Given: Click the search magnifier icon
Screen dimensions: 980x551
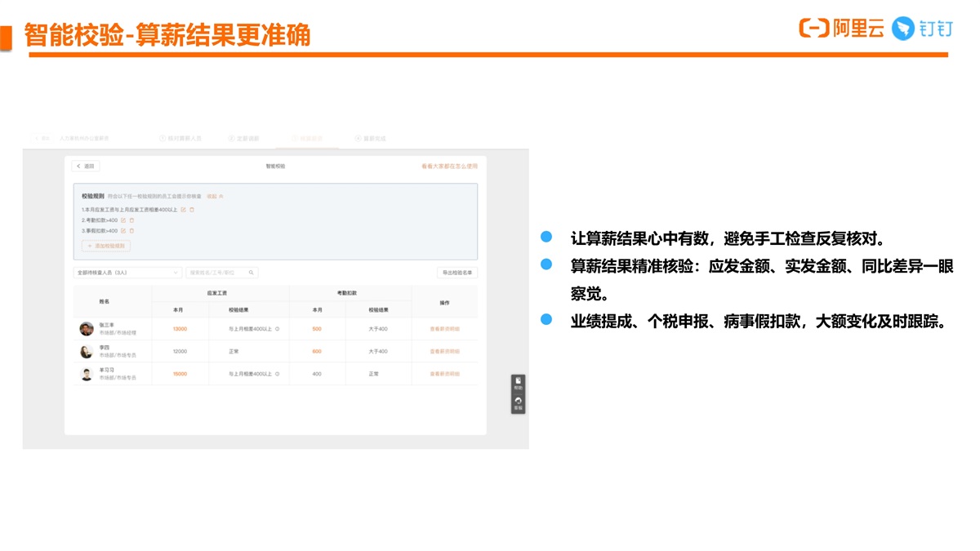Looking at the screenshot, I should (x=251, y=273).
